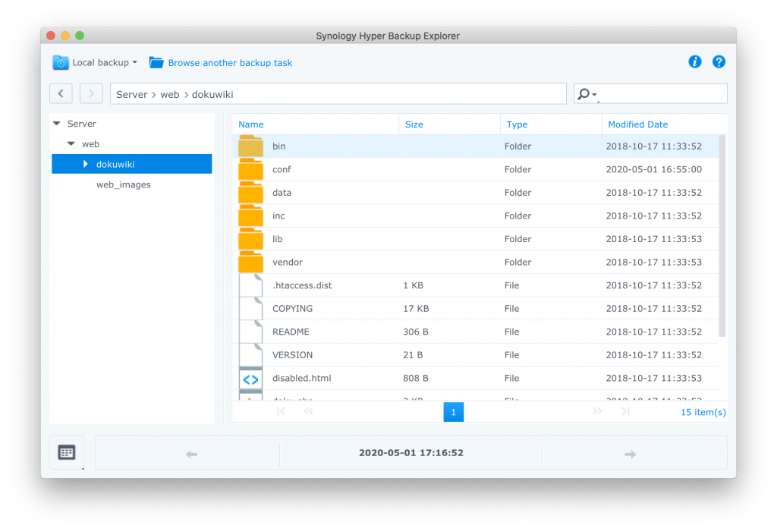Select the lib folder name
This screenshot has height=532, width=777.
(x=278, y=239)
